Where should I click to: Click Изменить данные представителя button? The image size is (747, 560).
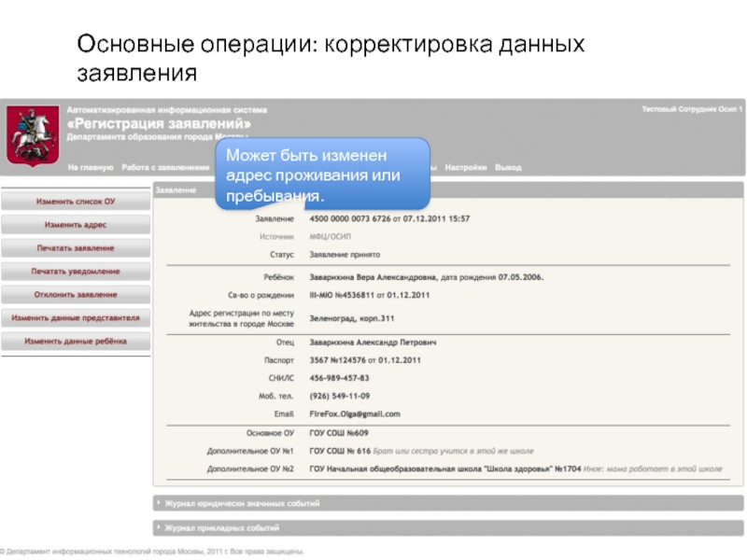tap(76, 318)
